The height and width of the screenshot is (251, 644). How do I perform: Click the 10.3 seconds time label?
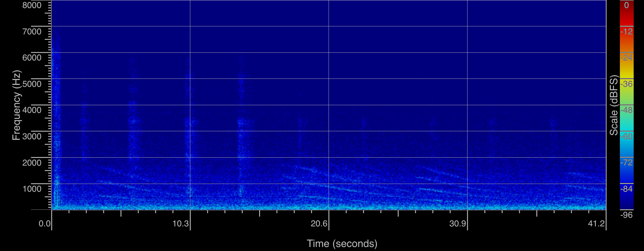pos(181,223)
